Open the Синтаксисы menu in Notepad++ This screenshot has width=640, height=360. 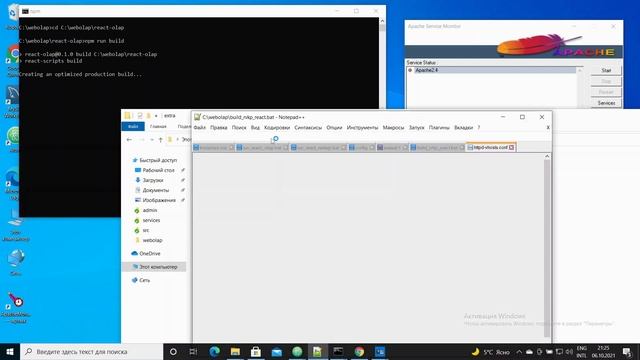pos(308,128)
